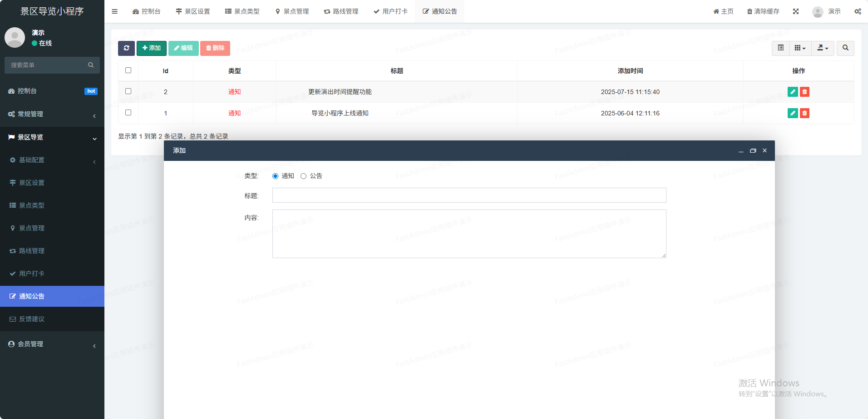Open 反馈建议 in the sidebar
Viewport: 868px width, 419px height.
pyautogui.click(x=32, y=319)
